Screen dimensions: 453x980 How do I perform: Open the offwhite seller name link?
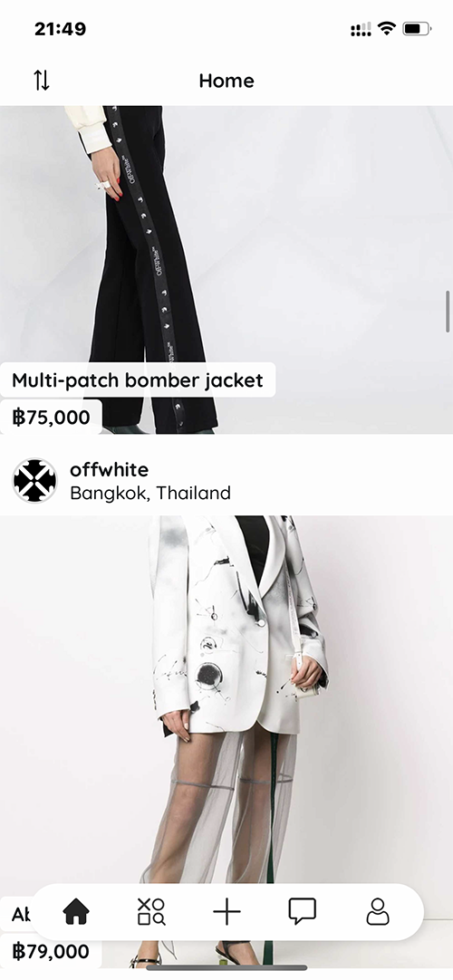click(x=109, y=469)
